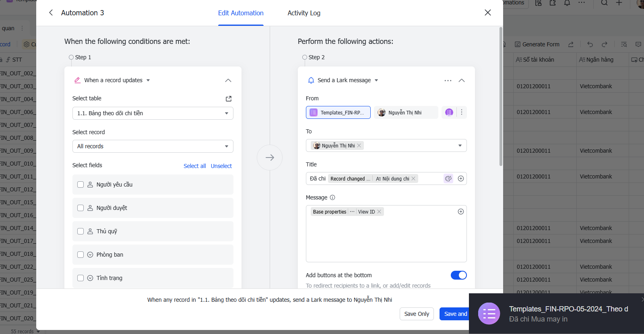Click the blue Save and enable button
This screenshot has width=644, height=334.
click(455, 314)
